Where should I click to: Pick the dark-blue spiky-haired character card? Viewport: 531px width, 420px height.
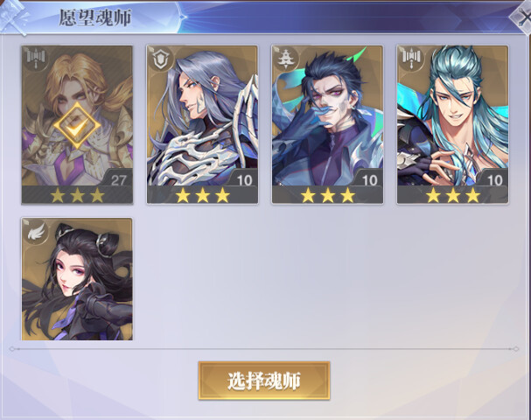pos(327,125)
